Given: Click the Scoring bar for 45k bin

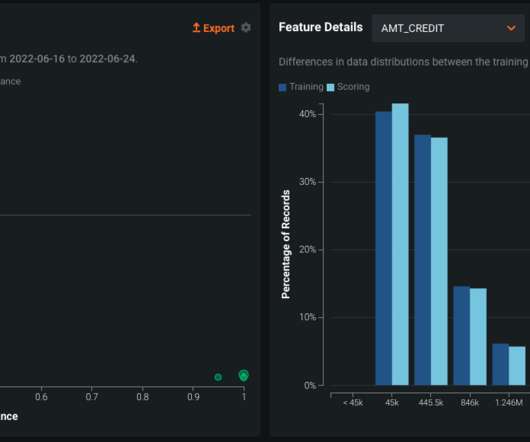Looking at the screenshot, I should coord(400,244).
